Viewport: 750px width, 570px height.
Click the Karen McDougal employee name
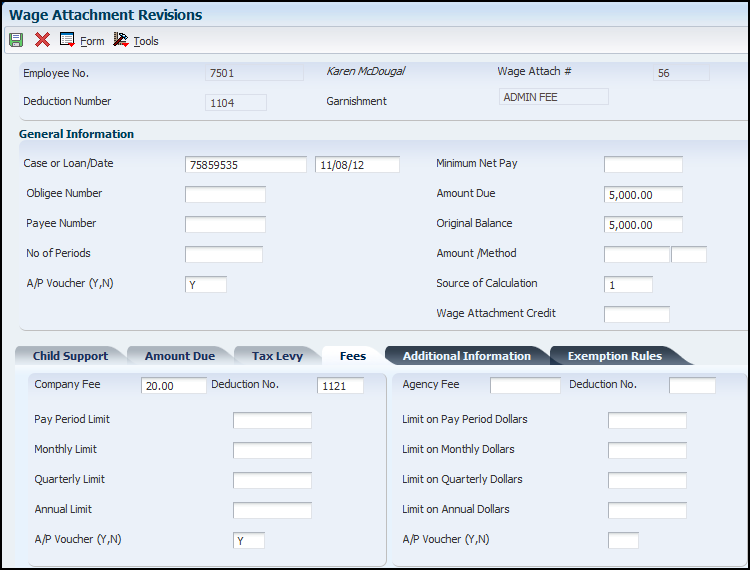365,71
